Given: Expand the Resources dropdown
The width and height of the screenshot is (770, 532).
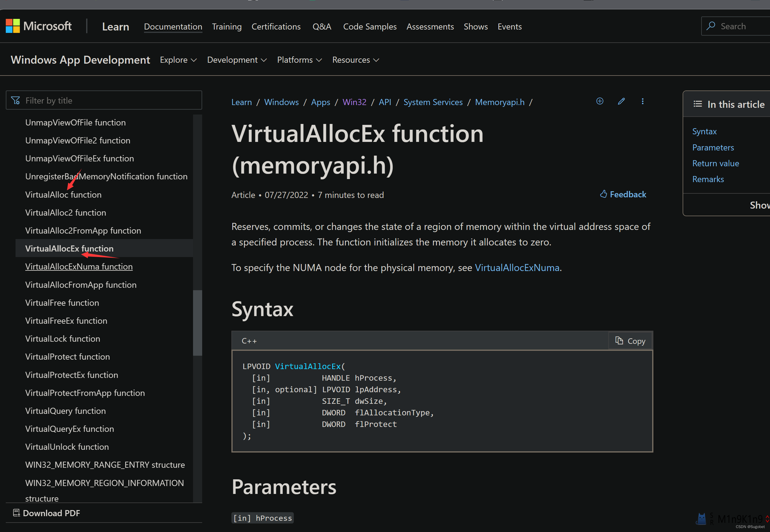Looking at the screenshot, I should (356, 60).
